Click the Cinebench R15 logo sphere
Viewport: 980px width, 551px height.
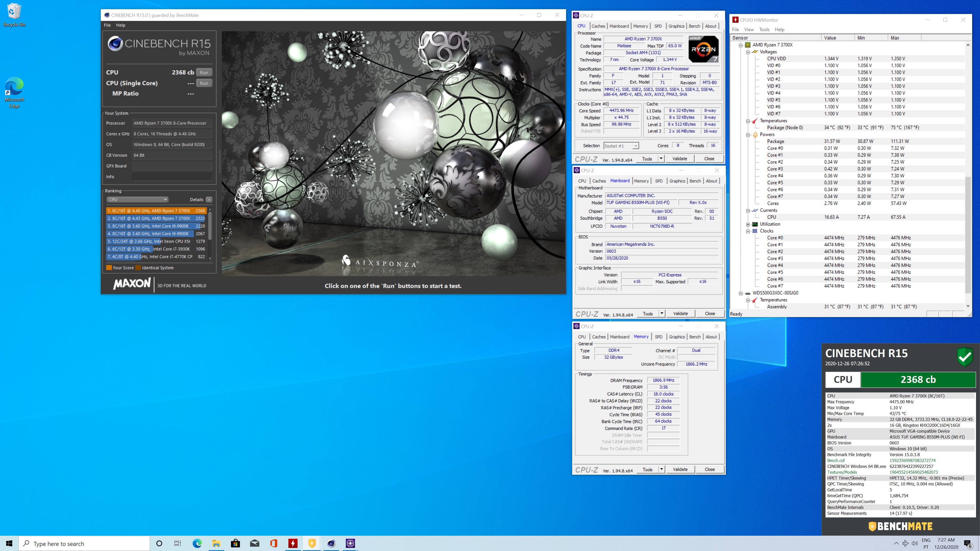pos(115,44)
